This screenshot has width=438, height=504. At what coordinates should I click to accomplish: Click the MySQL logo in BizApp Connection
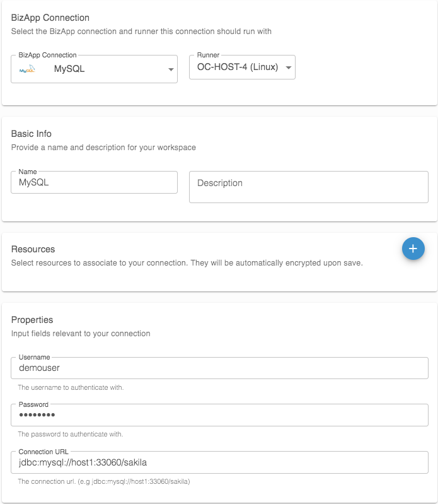click(27, 69)
